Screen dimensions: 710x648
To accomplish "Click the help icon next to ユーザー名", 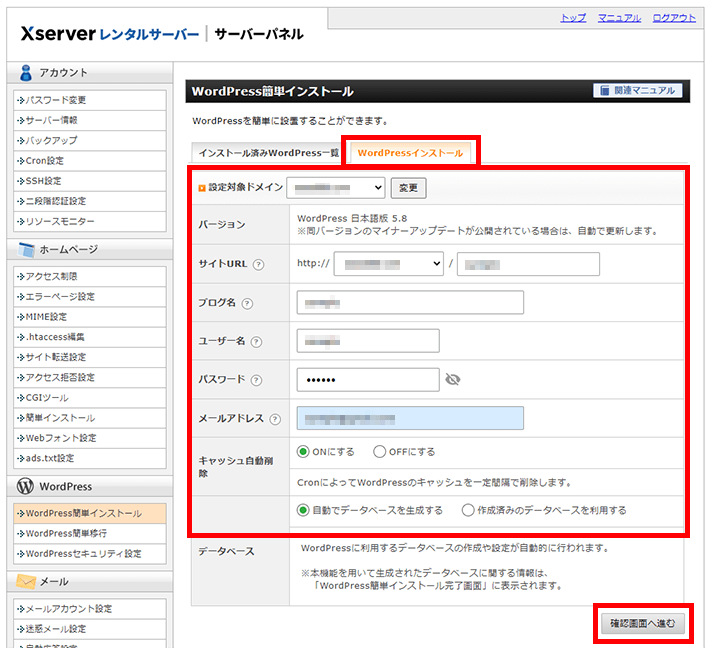I will (x=256, y=342).
